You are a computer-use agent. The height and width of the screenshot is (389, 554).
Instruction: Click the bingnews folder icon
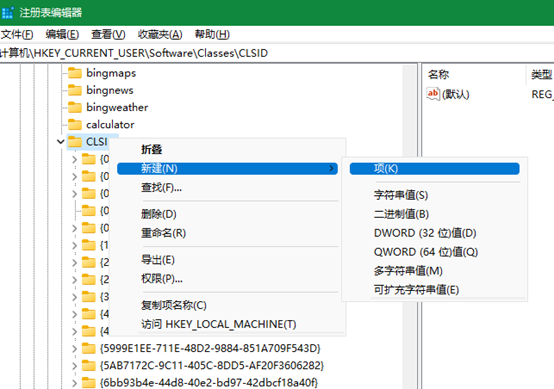75,90
